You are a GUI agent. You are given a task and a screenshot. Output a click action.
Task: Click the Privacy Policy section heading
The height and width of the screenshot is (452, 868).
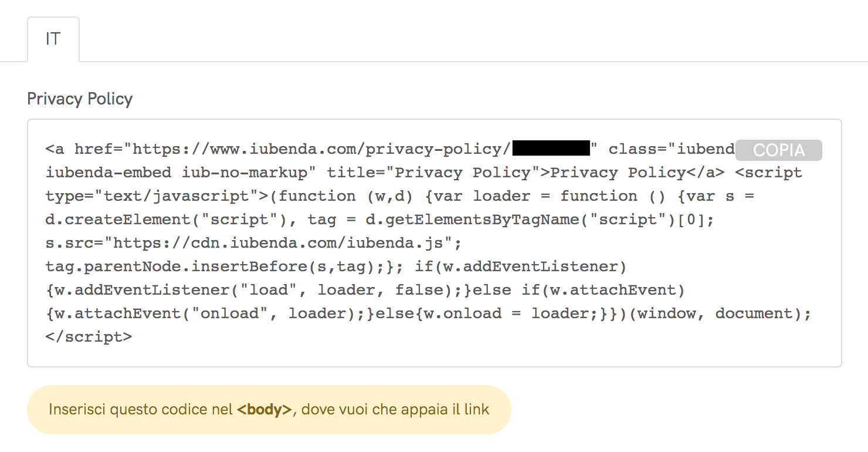[x=79, y=99]
